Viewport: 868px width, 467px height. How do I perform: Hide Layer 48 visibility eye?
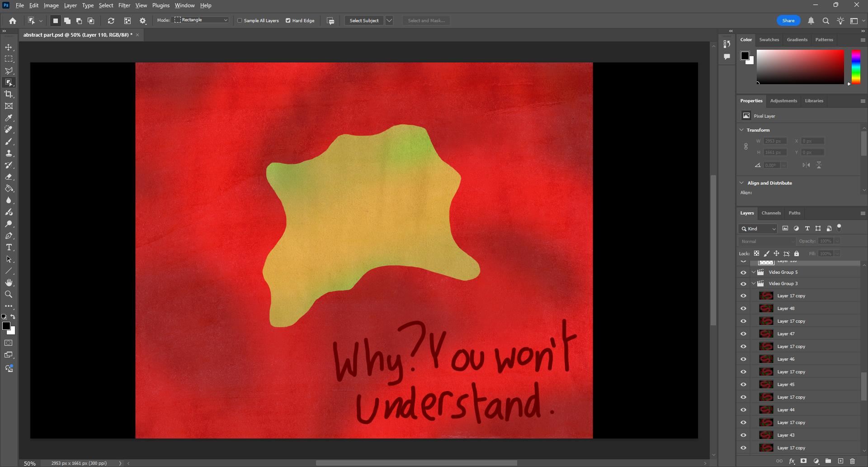[743, 309]
